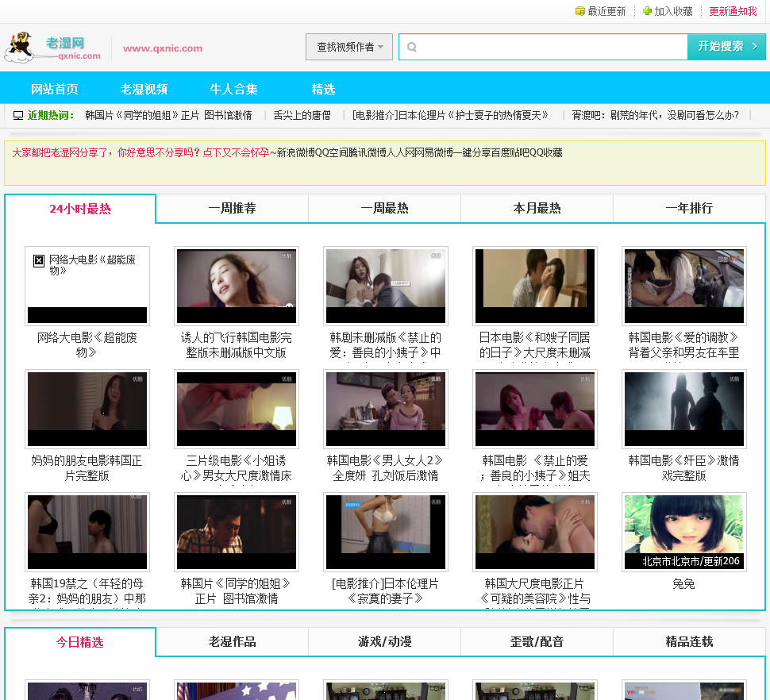The height and width of the screenshot is (700, 770).
Task: Switch to 歪歌/配音 tab
Action: (x=537, y=641)
